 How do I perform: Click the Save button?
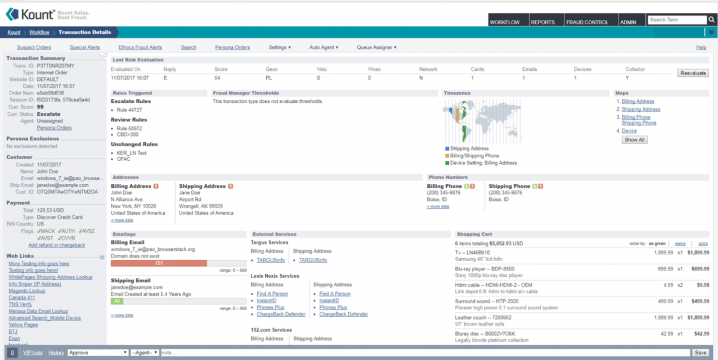pos(700,353)
